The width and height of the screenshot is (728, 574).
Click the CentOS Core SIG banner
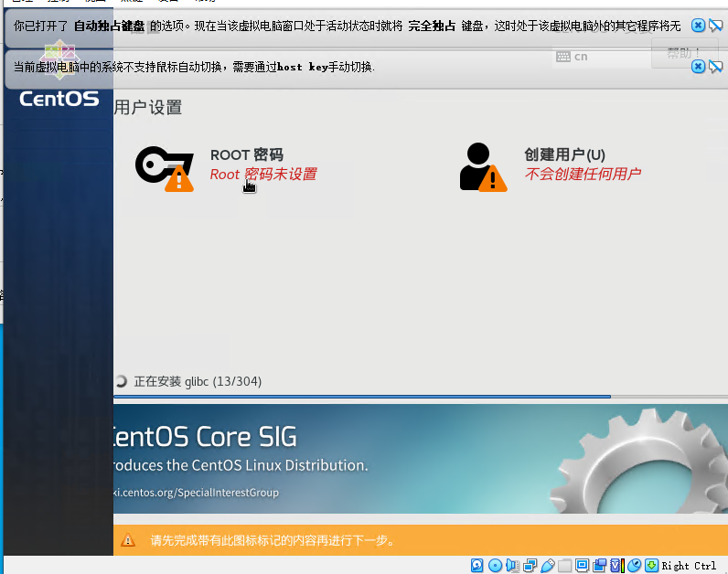(x=421, y=459)
